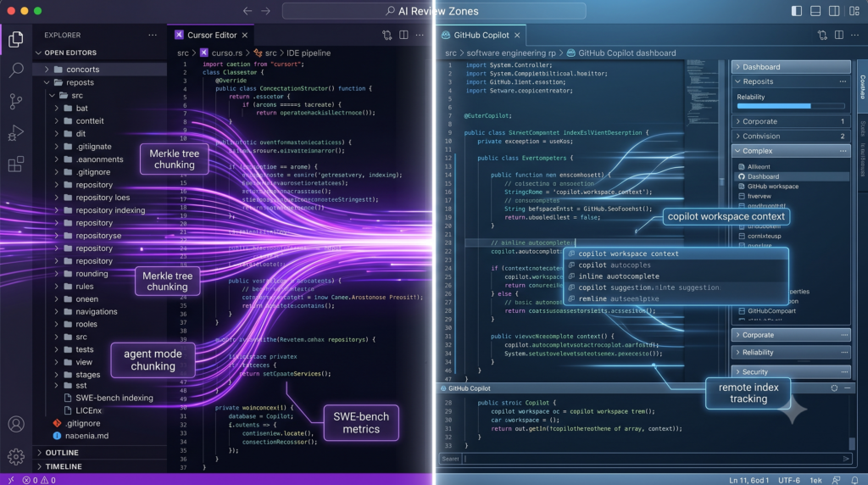The image size is (868, 485).
Task: Focus the Search input in the bottom panel
Action: coord(645,459)
